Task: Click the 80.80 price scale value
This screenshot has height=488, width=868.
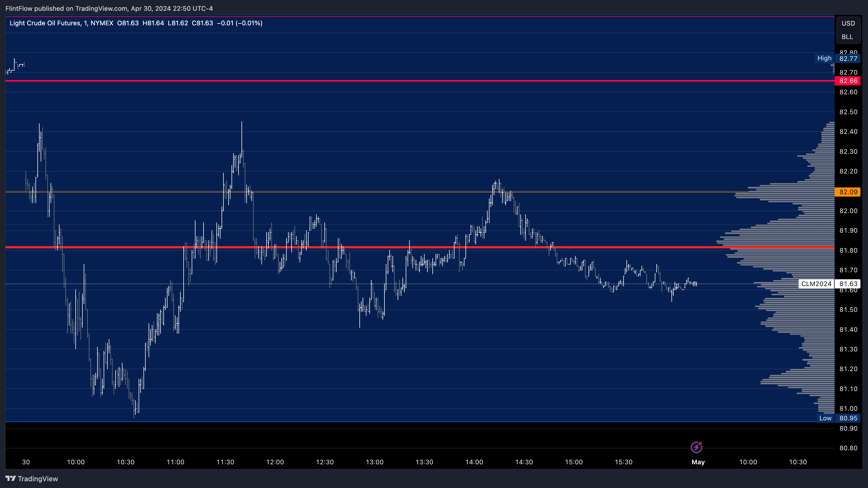Action: click(x=848, y=448)
